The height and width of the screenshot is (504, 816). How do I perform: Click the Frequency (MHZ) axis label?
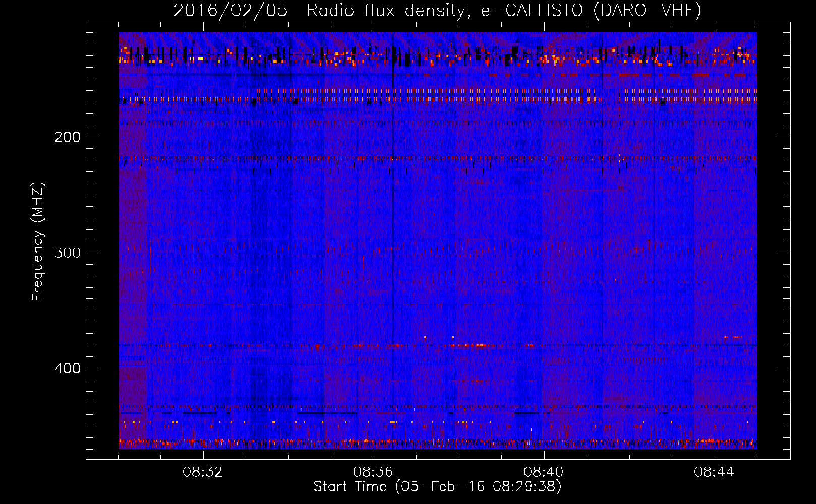click(x=38, y=242)
